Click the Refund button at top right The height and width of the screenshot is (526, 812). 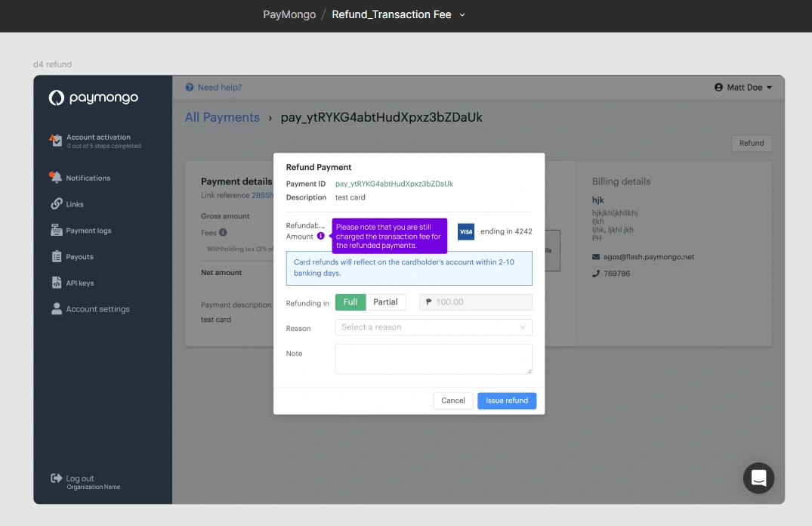click(x=752, y=143)
